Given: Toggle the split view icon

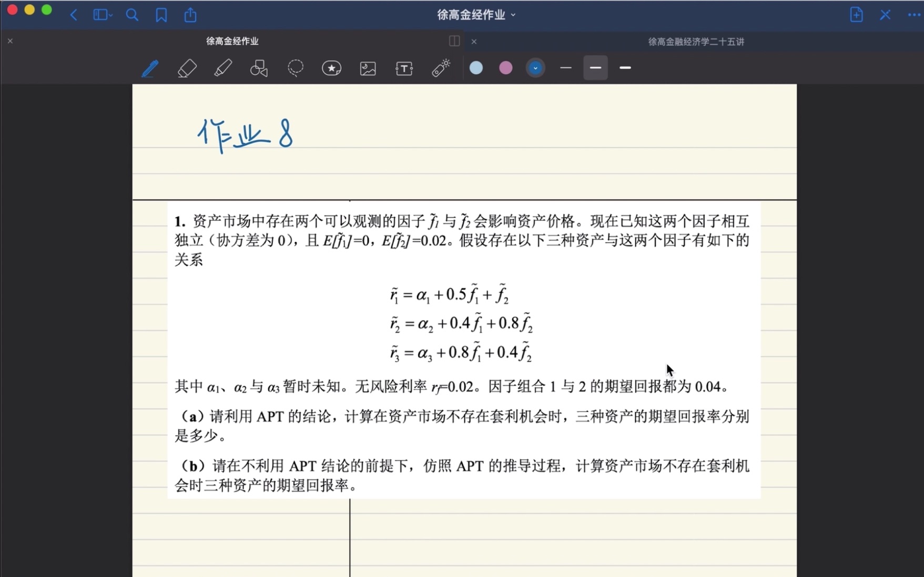Looking at the screenshot, I should [454, 41].
